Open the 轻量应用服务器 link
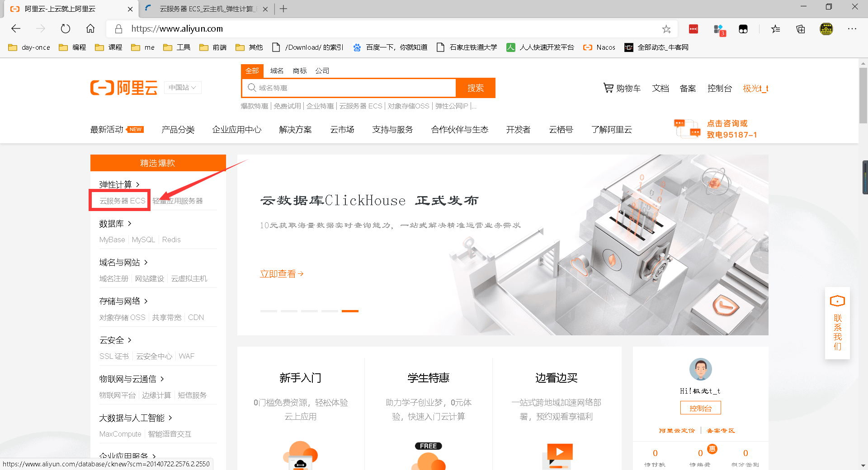Screen dimensions: 868x470 [178, 201]
